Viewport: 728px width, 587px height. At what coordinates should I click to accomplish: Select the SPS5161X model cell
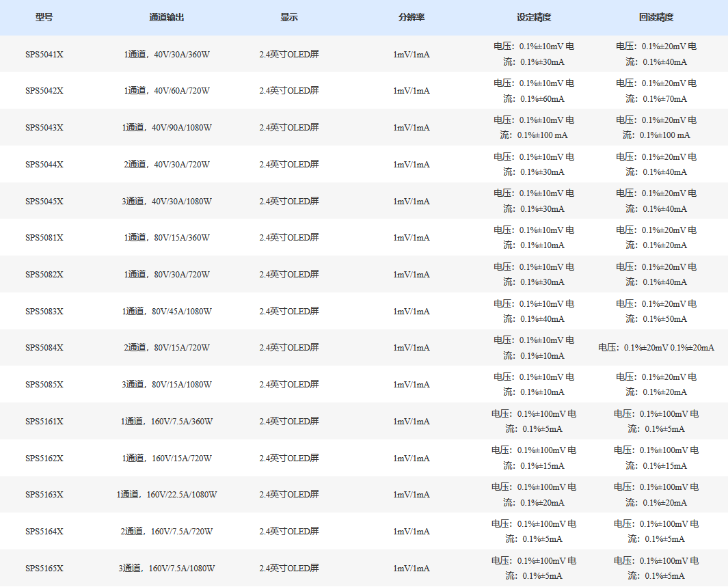[44, 422]
